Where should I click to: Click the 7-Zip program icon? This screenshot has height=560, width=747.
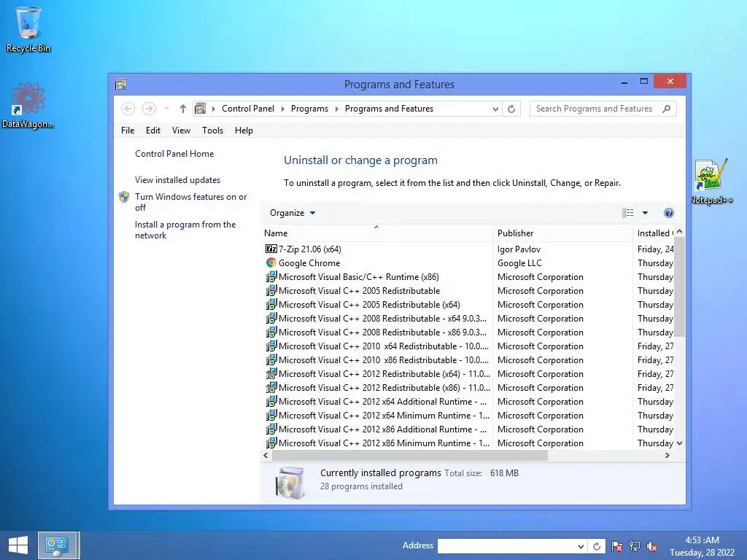click(271, 249)
